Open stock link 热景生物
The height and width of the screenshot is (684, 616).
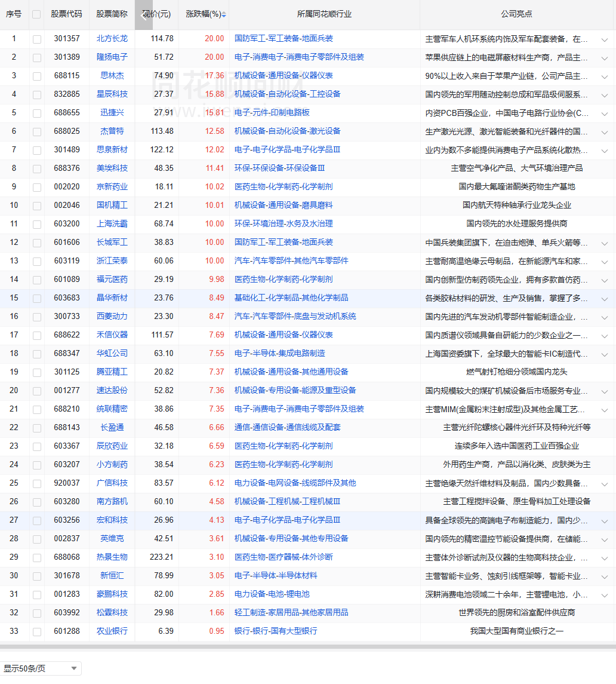112,557
